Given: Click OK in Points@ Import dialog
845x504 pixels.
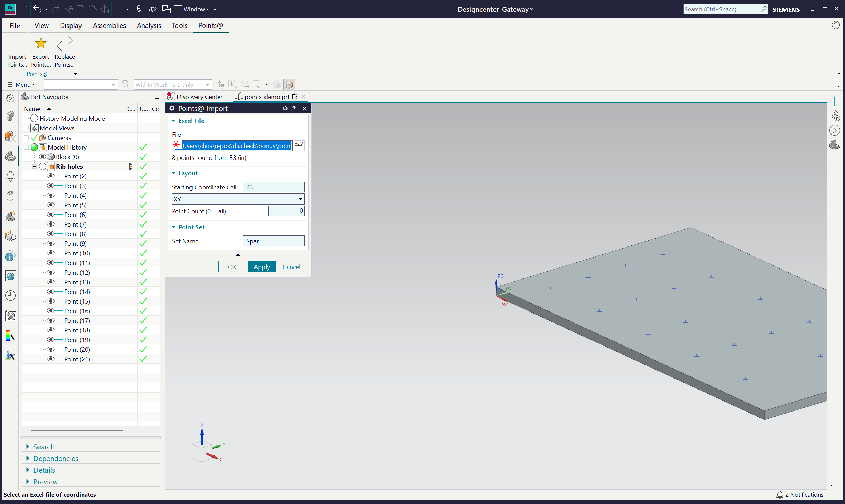Looking at the screenshot, I should click(232, 267).
